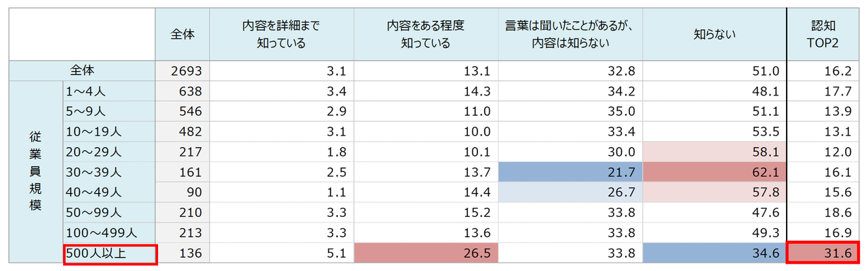
Task: Select the 内容をある程度知っている column header
Action: tap(425, 35)
